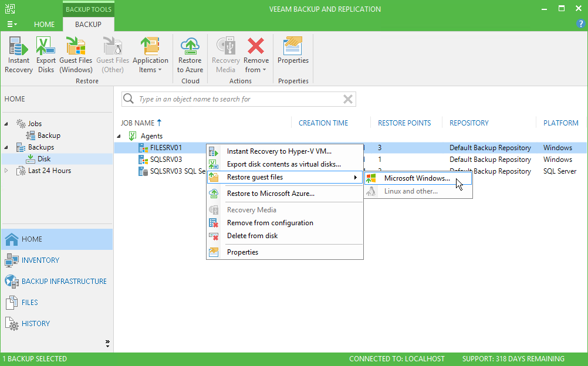Open Properties from the context menu
Screen dimensions: 588x366
[x=285, y=252]
